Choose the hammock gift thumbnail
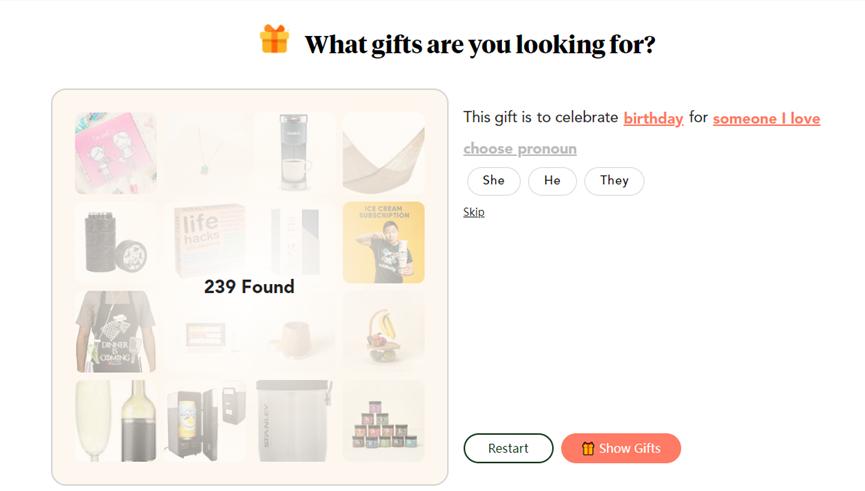The width and height of the screenshot is (865, 491). tap(383, 153)
